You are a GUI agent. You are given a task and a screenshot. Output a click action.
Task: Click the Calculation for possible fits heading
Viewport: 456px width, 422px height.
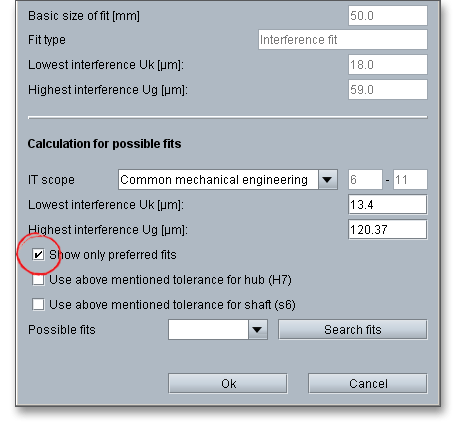click(104, 144)
